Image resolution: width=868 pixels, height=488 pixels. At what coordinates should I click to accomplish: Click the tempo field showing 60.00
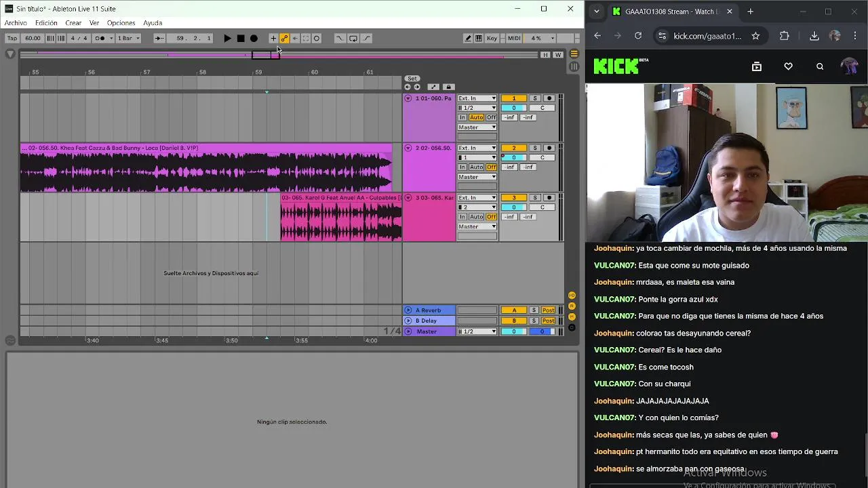33,39
